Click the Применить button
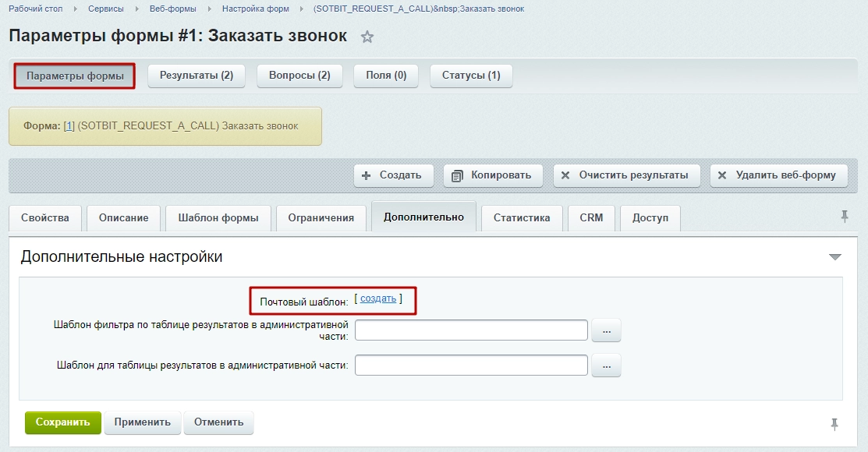The width and height of the screenshot is (868, 452). click(x=142, y=422)
